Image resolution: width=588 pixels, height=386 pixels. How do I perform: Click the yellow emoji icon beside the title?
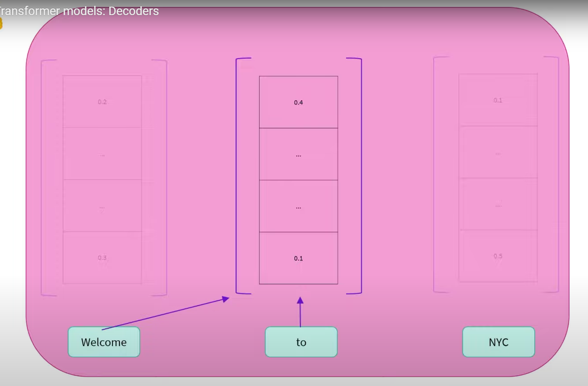tap(1, 24)
